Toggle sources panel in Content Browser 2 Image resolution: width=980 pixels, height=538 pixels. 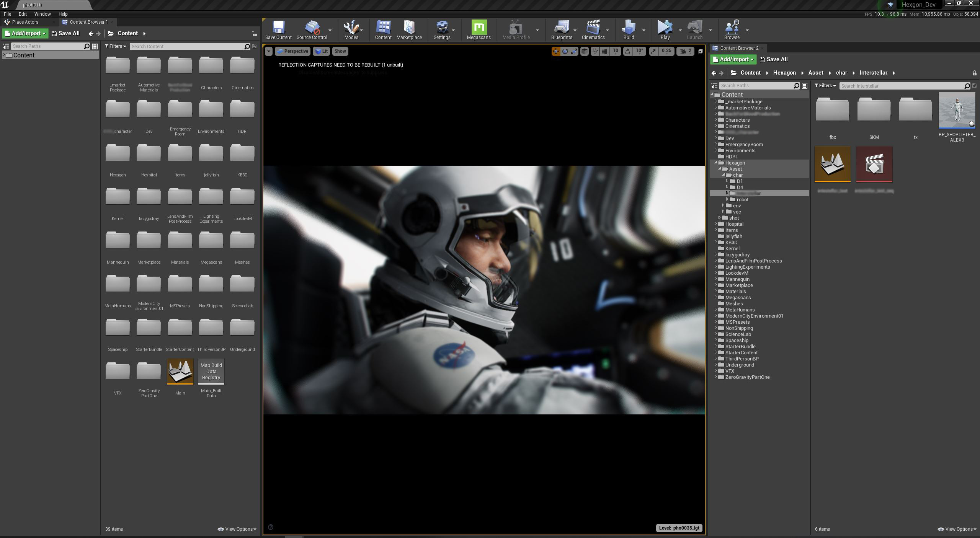point(714,86)
